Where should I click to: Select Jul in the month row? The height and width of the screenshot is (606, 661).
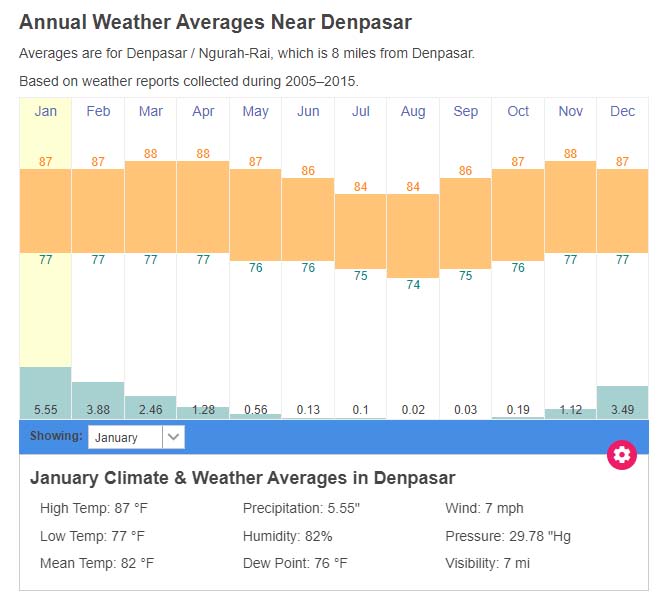point(360,111)
